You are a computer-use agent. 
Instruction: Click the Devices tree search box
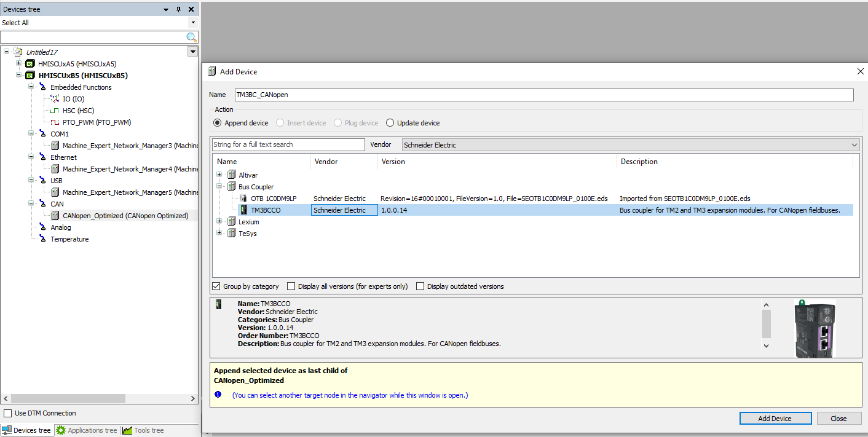93,37
